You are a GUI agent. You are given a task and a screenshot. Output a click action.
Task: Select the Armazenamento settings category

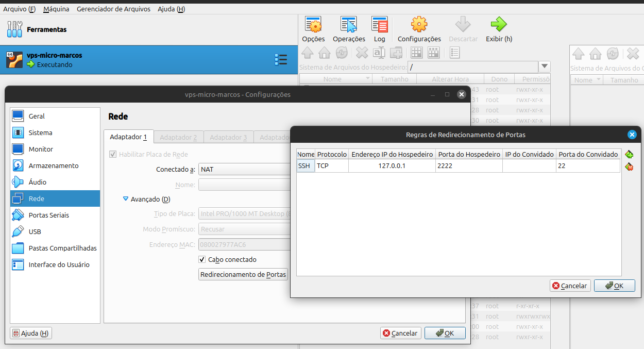(54, 165)
